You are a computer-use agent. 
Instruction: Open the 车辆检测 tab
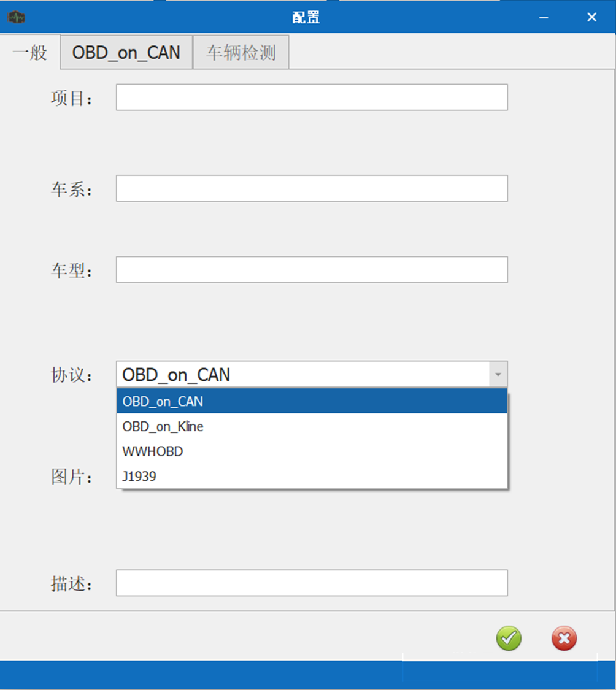tap(241, 53)
